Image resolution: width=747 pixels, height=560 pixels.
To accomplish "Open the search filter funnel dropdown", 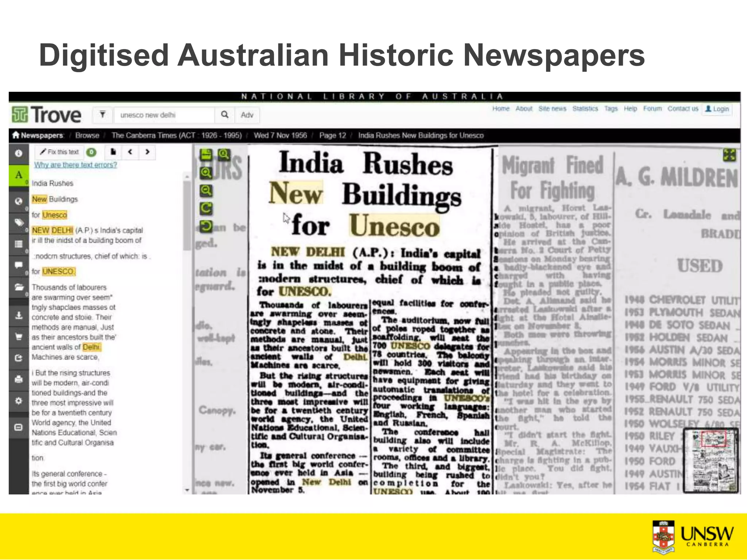I will [102, 115].
